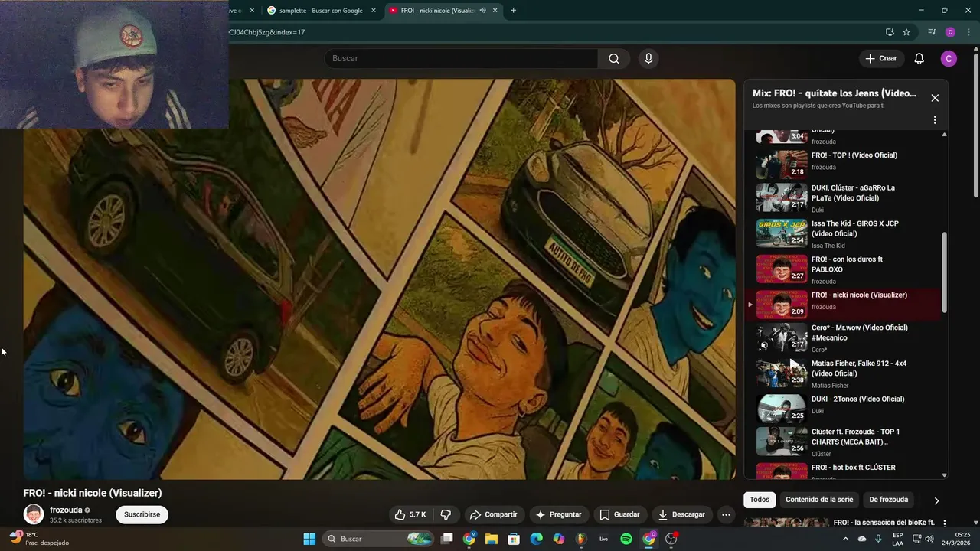The width and height of the screenshot is (980, 551).
Task: Dislike the video with thumbs down
Action: point(446,514)
